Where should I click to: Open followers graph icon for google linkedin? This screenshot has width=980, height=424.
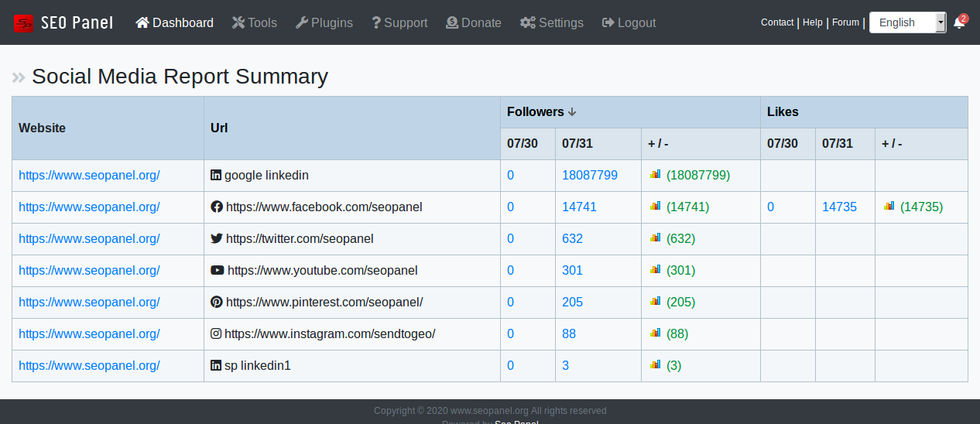click(655, 175)
